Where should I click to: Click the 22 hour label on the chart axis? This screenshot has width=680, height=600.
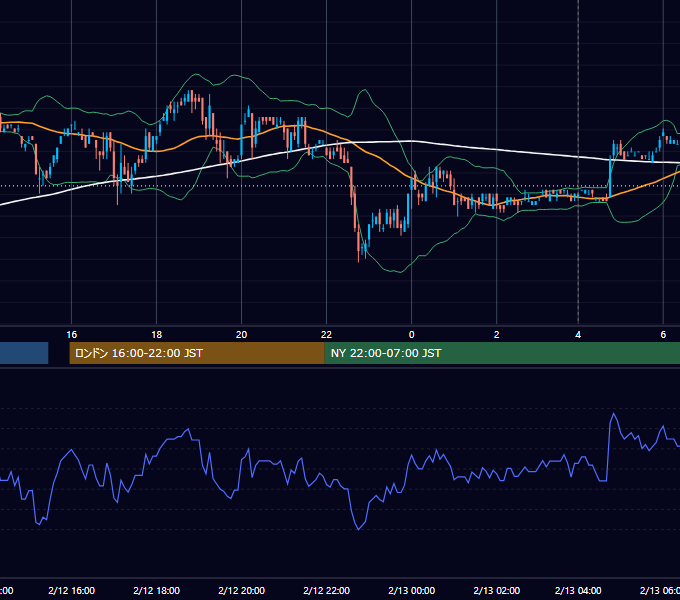click(x=327, y=335)
